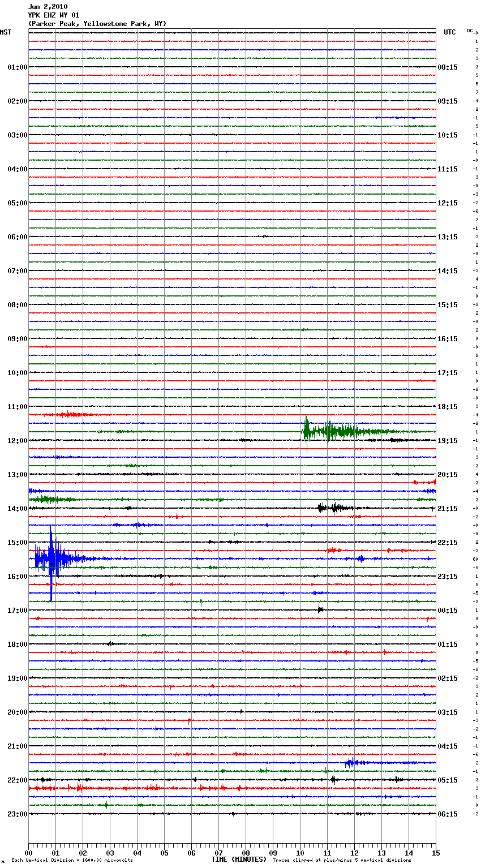Click the 13:15 UTC time label
The width and height of the screenshot is (481, 868).
click(448, 237)
